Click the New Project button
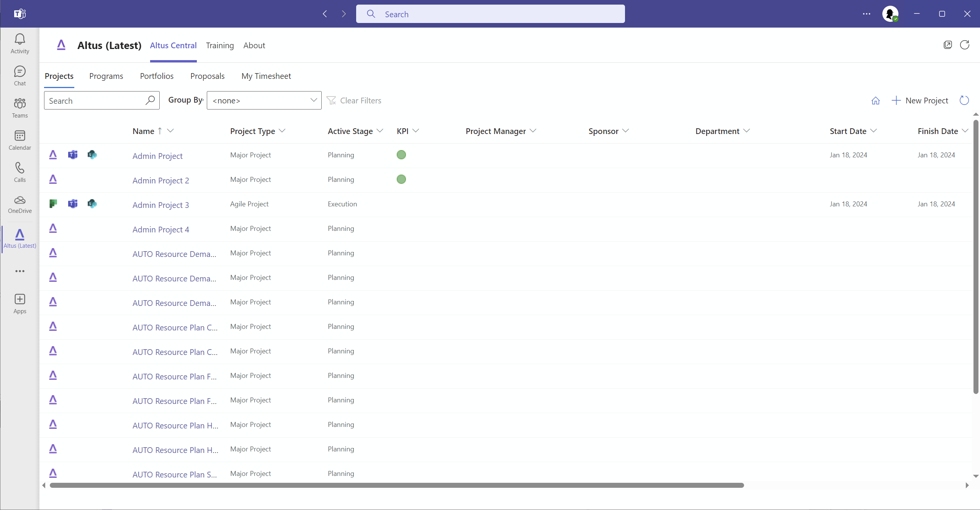The height and width of the screenshot is (510, 980). (x=920, y=101)
